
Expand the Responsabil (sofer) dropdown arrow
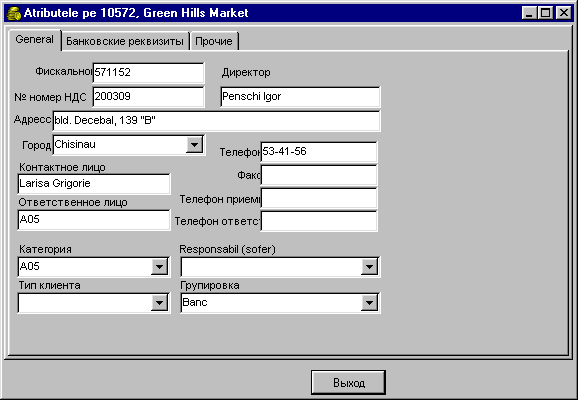(x=369, y=267)
